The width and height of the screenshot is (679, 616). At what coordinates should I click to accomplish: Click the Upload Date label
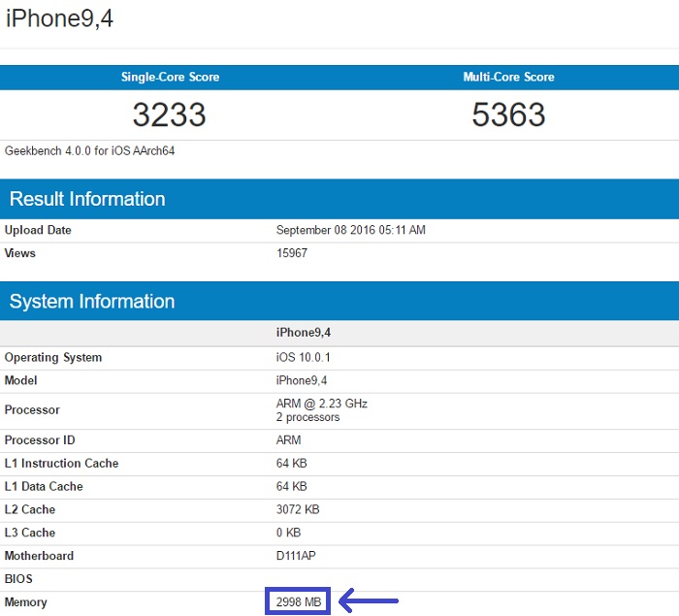click(x=38, y=230)
